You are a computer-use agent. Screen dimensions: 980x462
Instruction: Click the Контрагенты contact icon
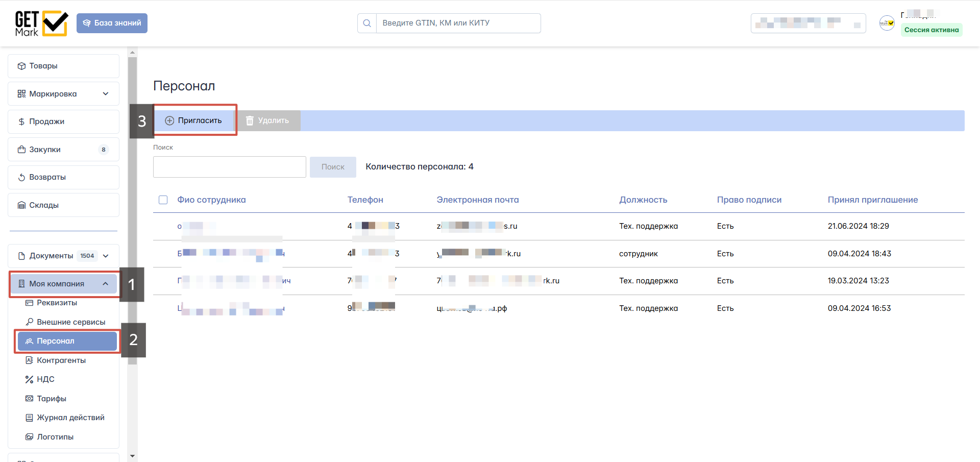[29, 360]
